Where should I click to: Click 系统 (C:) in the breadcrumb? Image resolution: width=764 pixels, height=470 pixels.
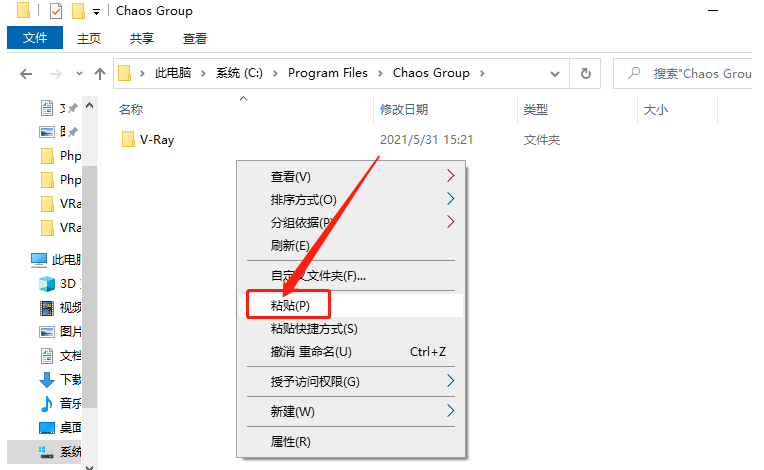(x=239, y=73)
